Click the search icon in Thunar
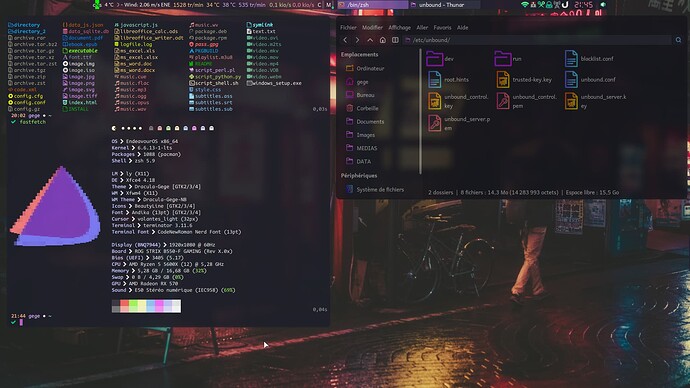 click(x=678, y=40)
